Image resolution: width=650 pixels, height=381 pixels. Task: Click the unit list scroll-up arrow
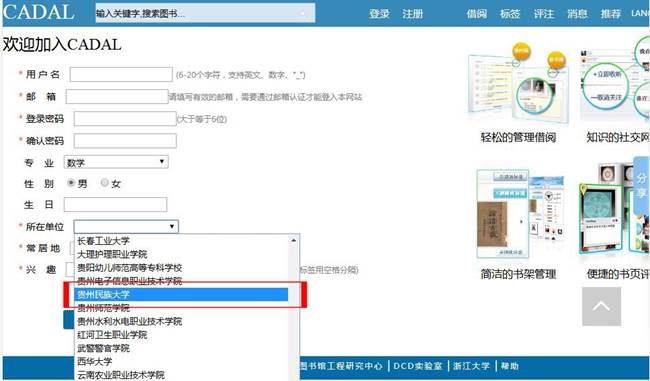pos(293,240)
